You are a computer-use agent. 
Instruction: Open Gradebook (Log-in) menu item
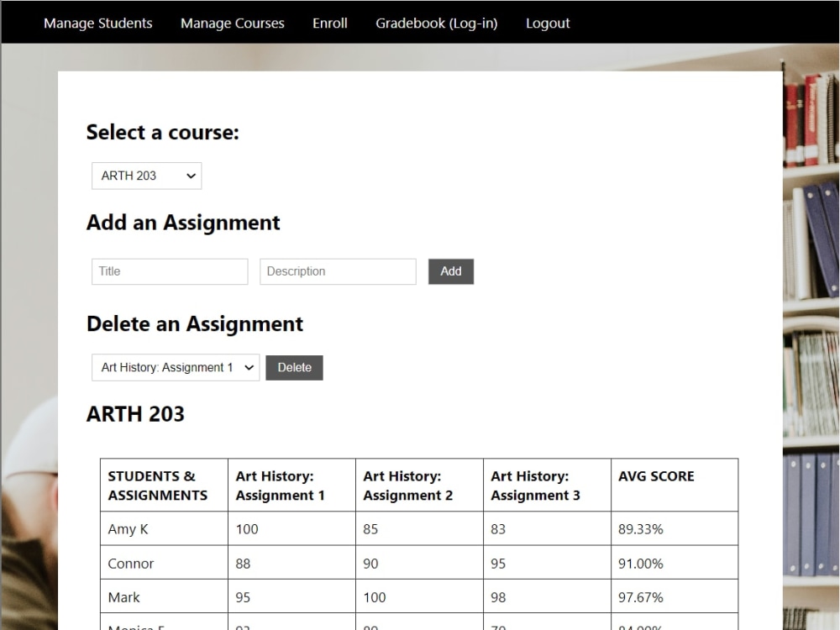pyautogui.click(x=437, y=23)
